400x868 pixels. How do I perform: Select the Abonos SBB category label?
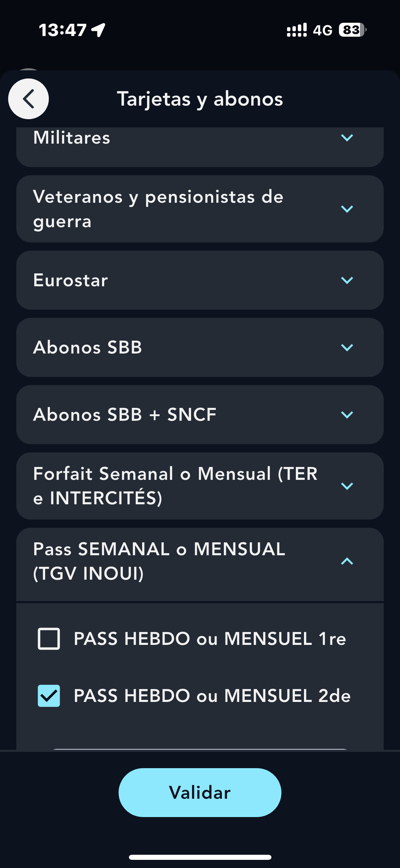(88, 347)
